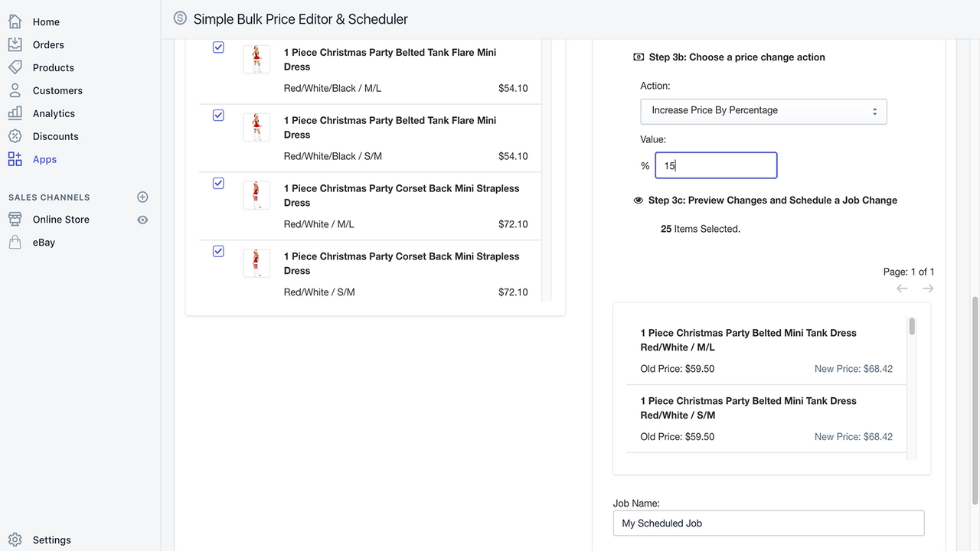Go to the previous preview page arrow

coord(902,289)
